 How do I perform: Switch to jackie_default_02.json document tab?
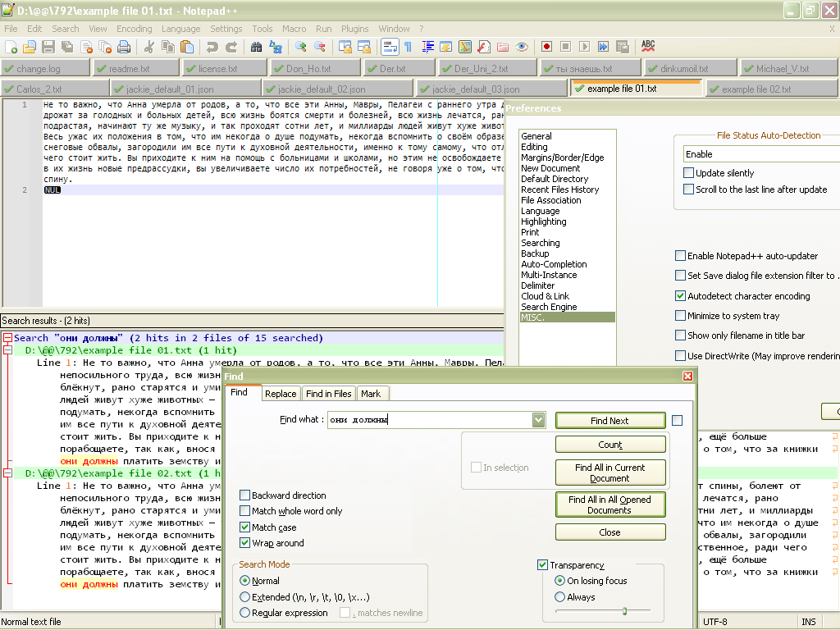pos(338,89)
